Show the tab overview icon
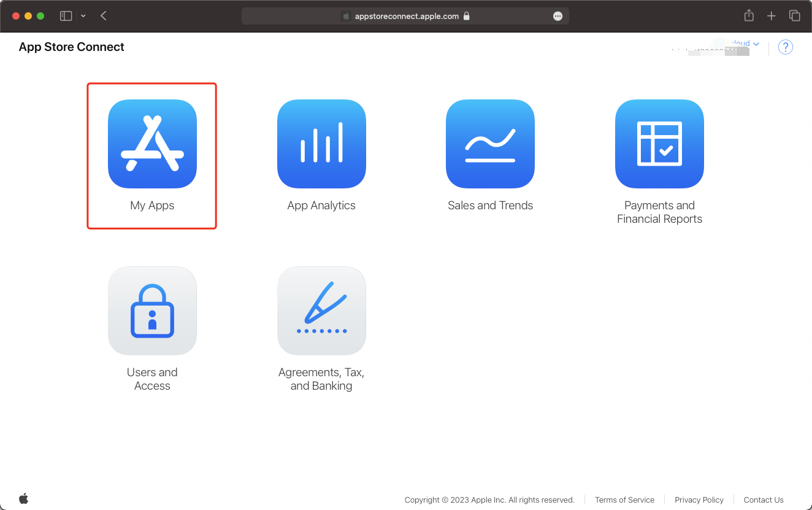The image size is (812, 510). [794, 16]
